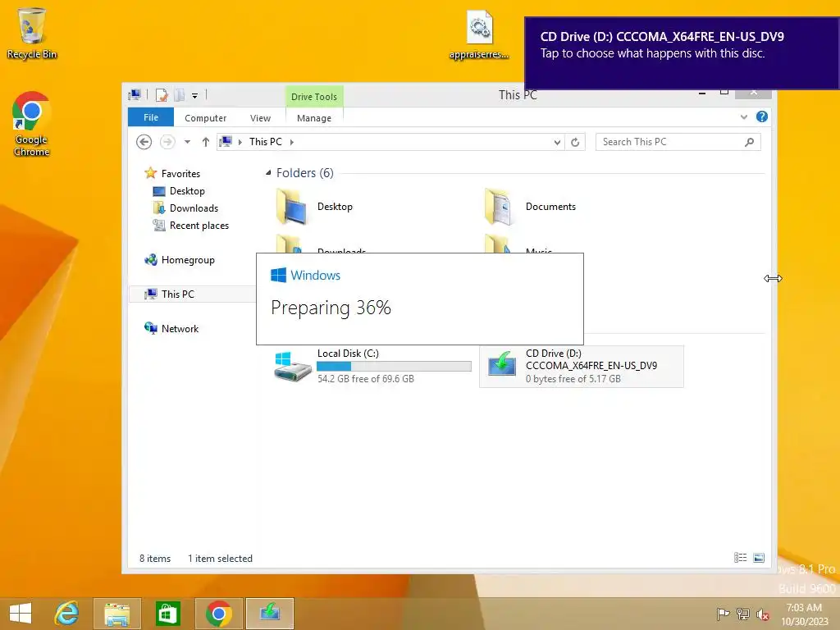This screenshot has height=630, width=840.
Task: Switch to the View ribbon tab
Action: (260, 118)
